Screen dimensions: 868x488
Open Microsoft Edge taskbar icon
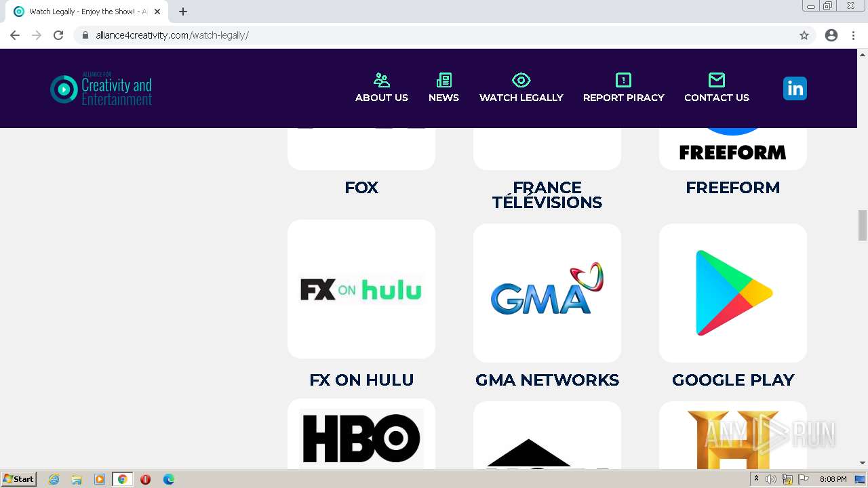pos(169,479)
